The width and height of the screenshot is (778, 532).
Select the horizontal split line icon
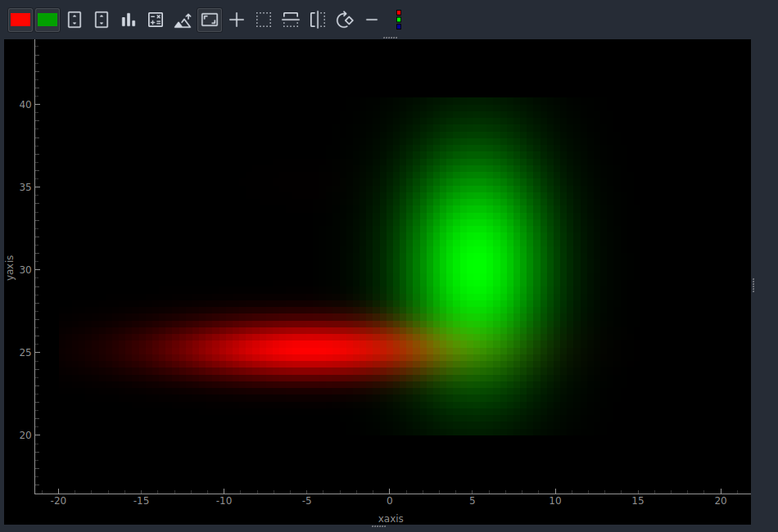click(291, 20)
